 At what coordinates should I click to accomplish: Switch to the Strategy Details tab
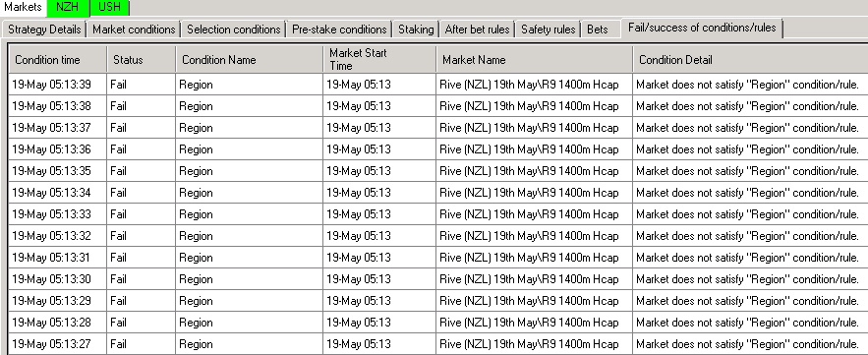click(x=44, y=30)
